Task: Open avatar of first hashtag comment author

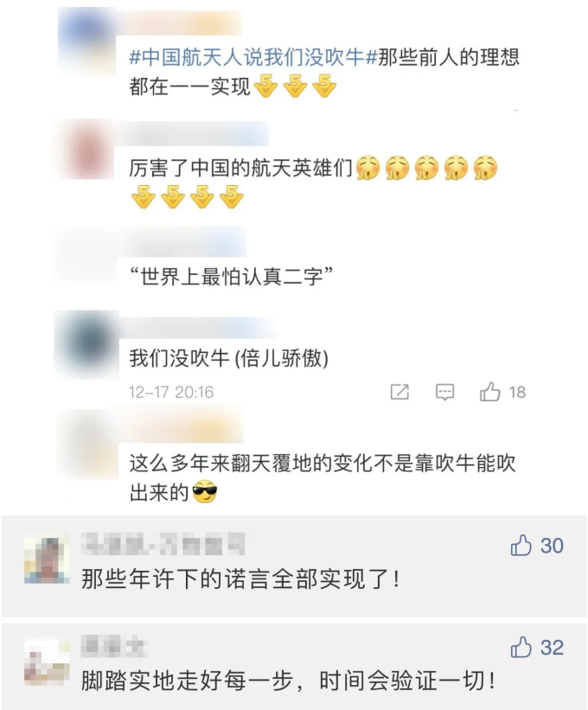Action: tap(87, 41)
